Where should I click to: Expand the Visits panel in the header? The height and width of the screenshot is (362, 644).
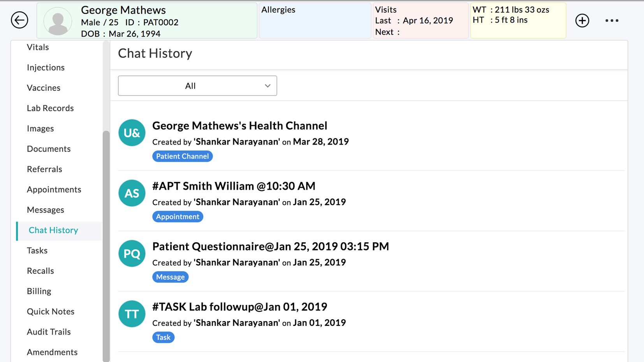pos(421,20)
